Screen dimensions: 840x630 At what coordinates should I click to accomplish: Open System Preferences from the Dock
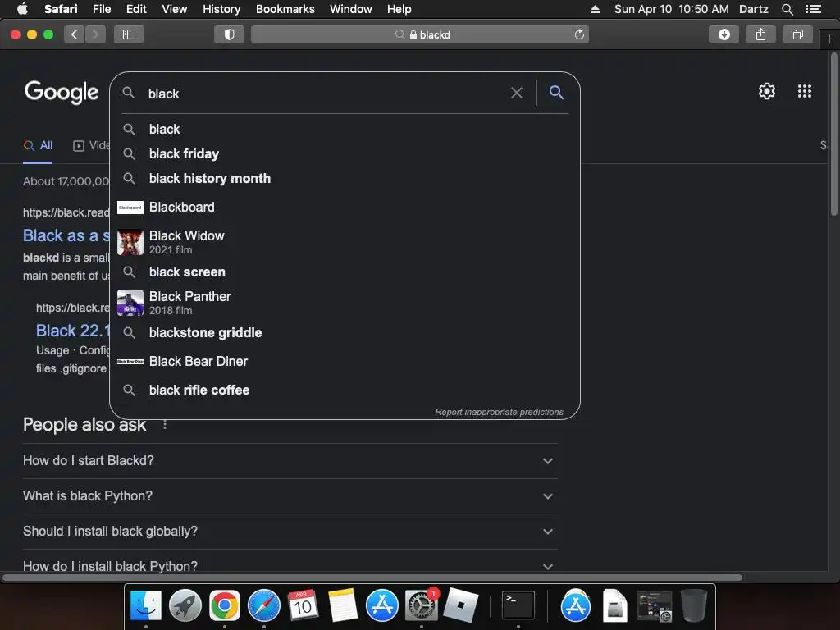point(421,606)
